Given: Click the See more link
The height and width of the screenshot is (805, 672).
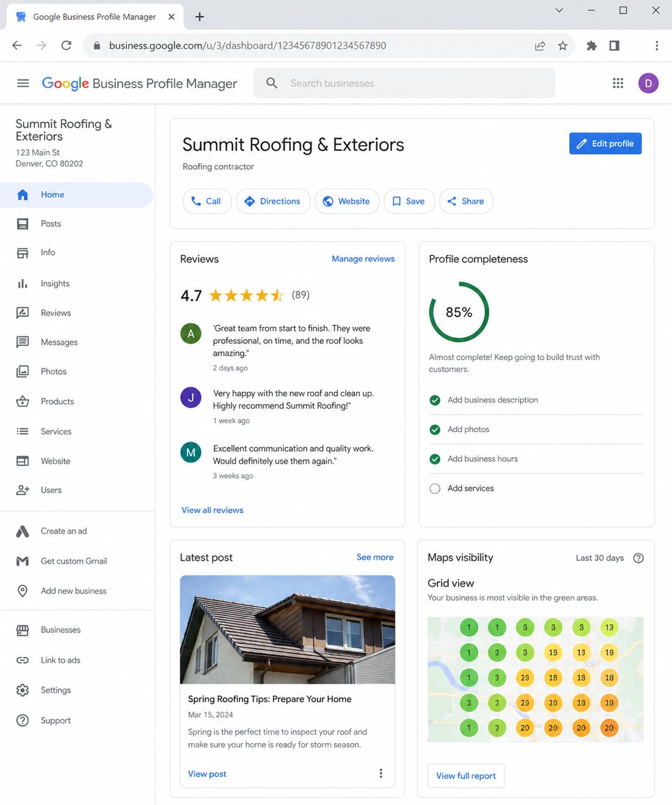Looking at the screenshot, I should coord(375,557).
